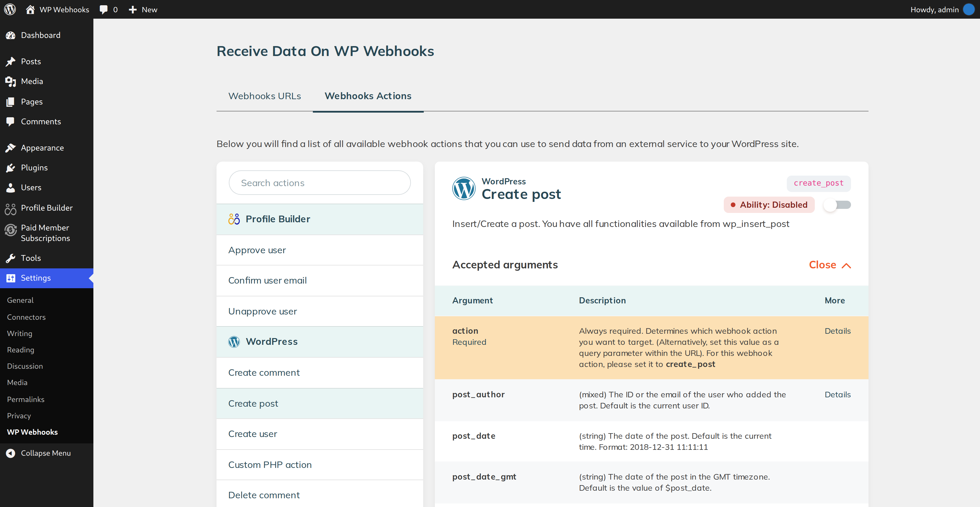Click the plus New icon in admin bar
980x507 pixels.
(133, 10)
